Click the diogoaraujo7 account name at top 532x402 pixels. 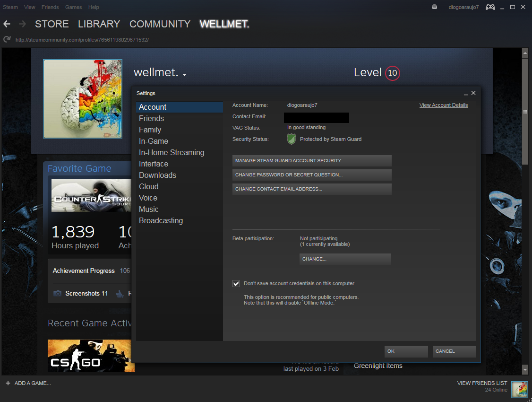tap(463, 7)
